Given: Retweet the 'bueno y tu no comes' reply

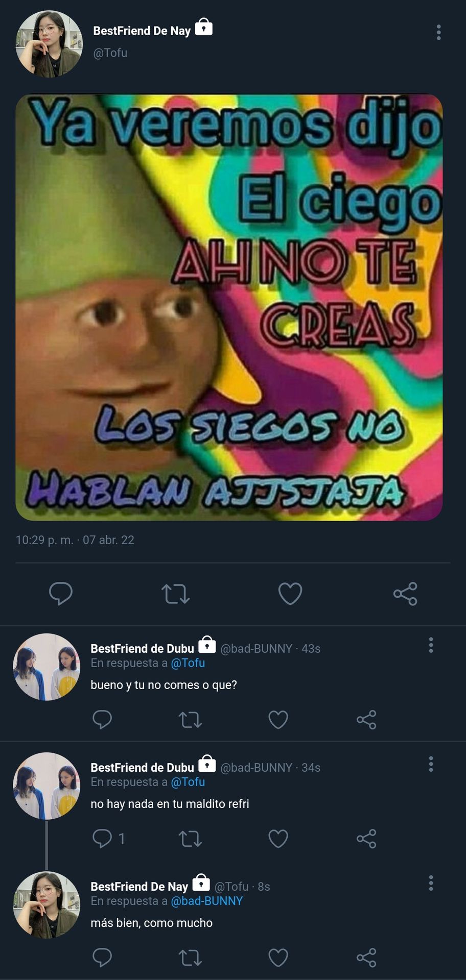Looking at the screenshot, I should 190,720.
